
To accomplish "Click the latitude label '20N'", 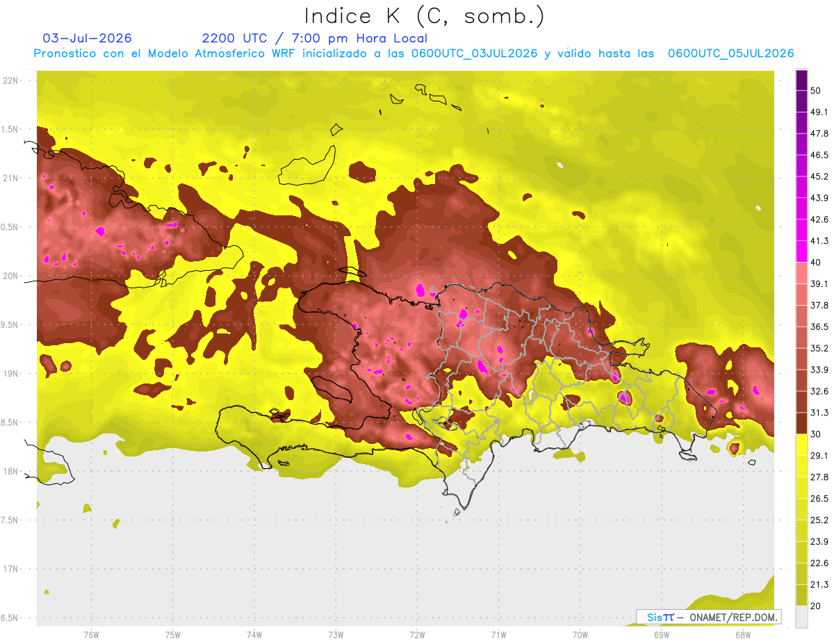I will [10, 276].
